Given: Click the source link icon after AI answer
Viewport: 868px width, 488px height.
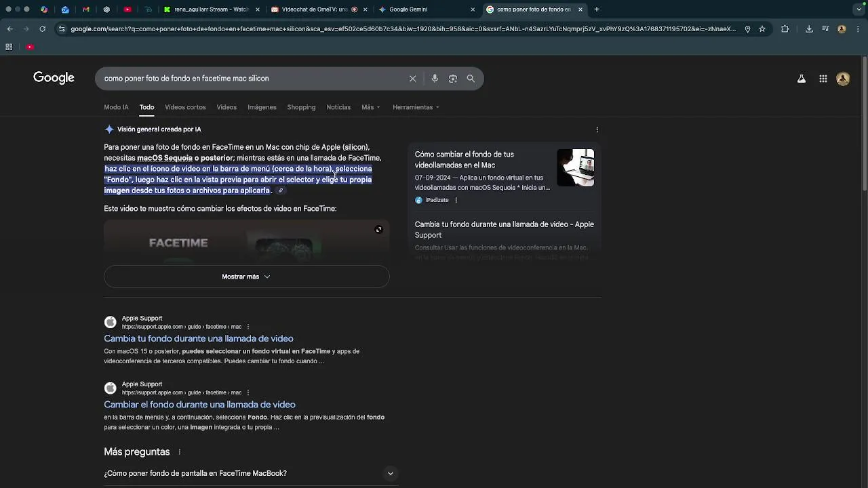Looking at the screenshot, I should click(281, 190).
